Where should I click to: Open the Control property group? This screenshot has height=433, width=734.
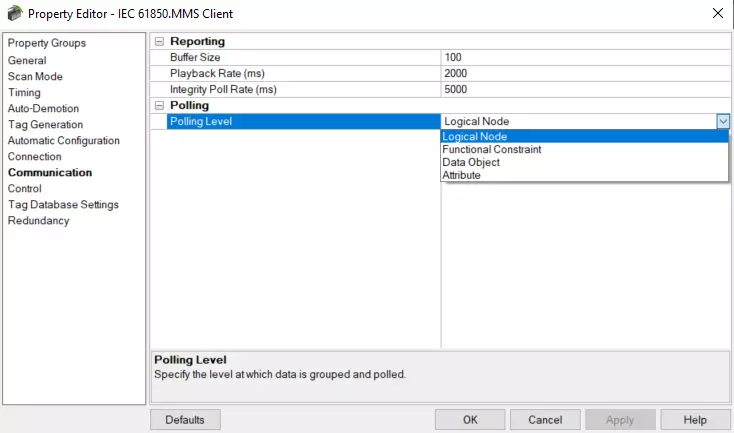pos(24,188)
